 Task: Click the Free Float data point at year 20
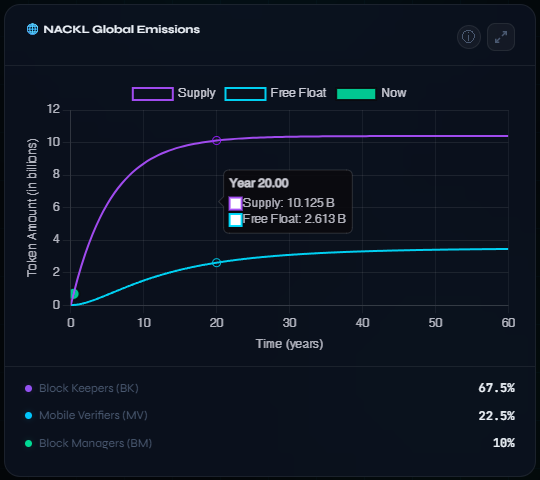pyautogui.click(x=216, y=262)
